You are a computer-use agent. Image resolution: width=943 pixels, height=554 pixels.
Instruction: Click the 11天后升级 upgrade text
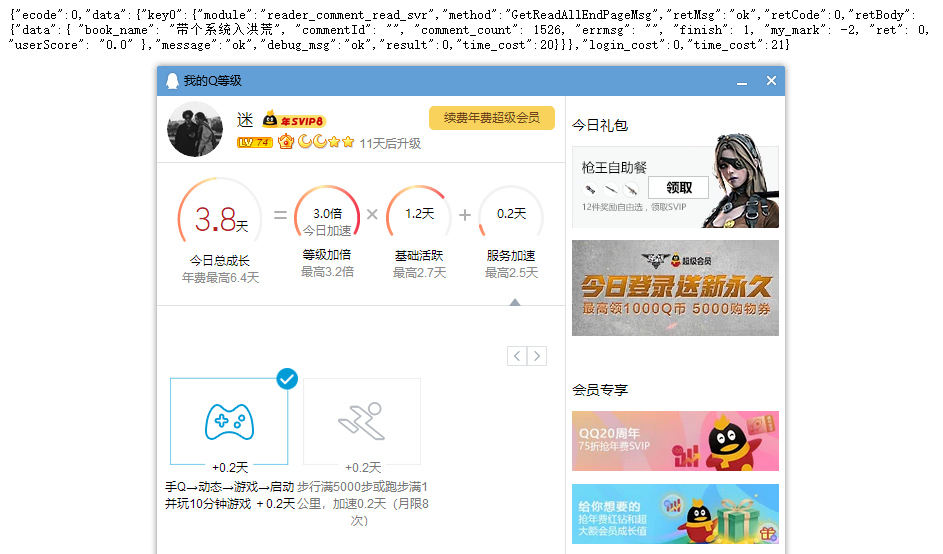click(x=390, y=143)
